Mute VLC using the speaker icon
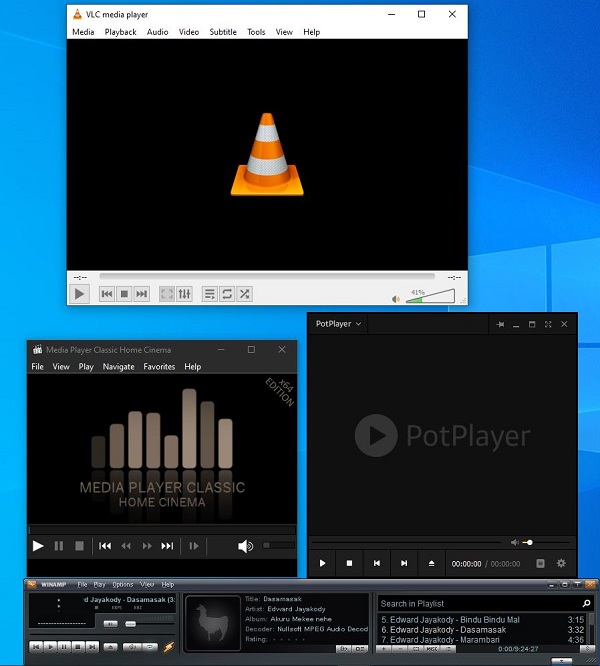 pyautogui.click(x=396, y=299)
